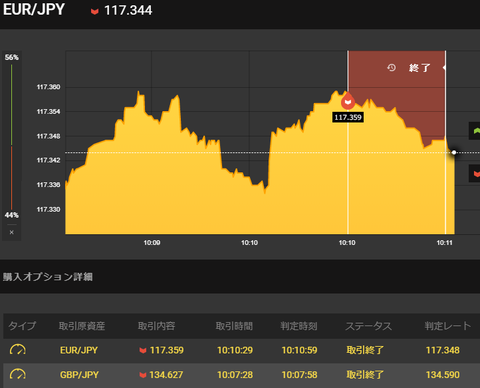
Task: Click 取引終了 status in GBP/JPY row
Action: (x=365, y=375)
